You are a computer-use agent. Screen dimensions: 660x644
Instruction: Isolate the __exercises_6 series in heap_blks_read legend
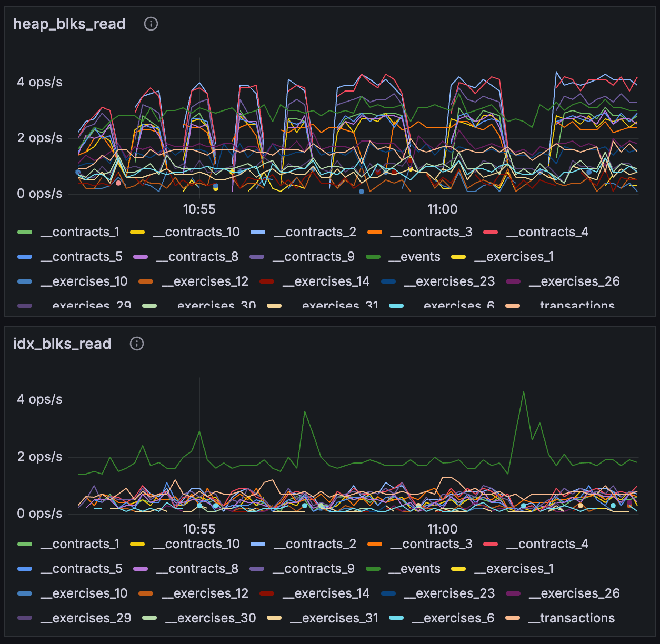(x=459, y=304)
